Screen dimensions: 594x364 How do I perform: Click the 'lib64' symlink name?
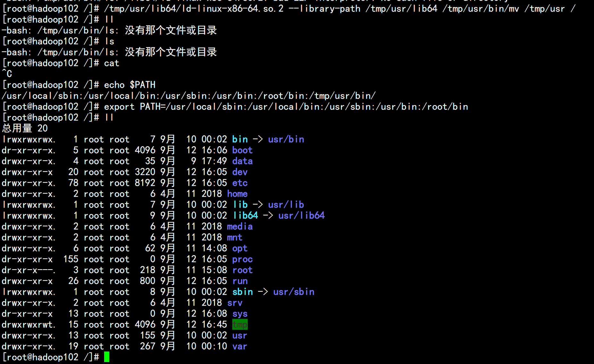[x=245, y=216]
